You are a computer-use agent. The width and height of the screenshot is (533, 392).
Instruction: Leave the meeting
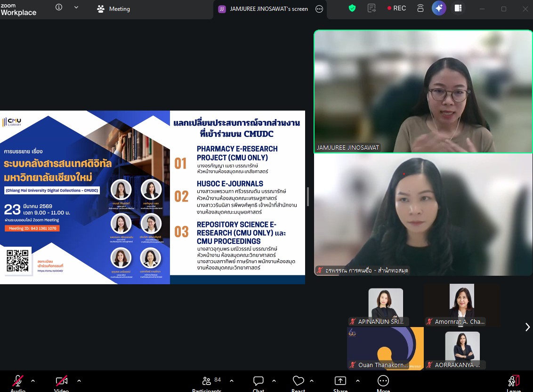tap(514, 381)
